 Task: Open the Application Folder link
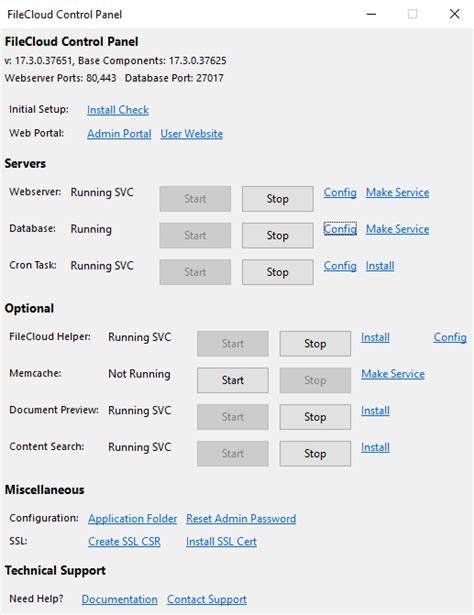[x=133, y=519]
